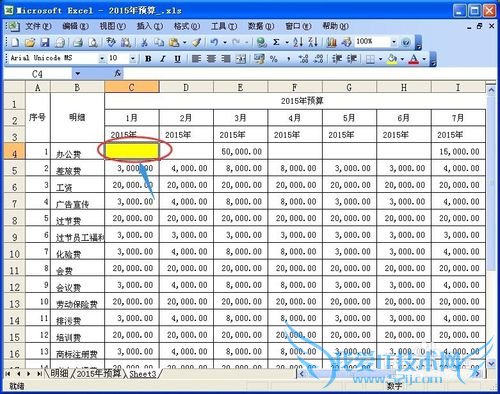Image resolution: width=500 pixels, height=394 pixels.
Task: Open the 文件(F) menu
Action: click(38, 26)
